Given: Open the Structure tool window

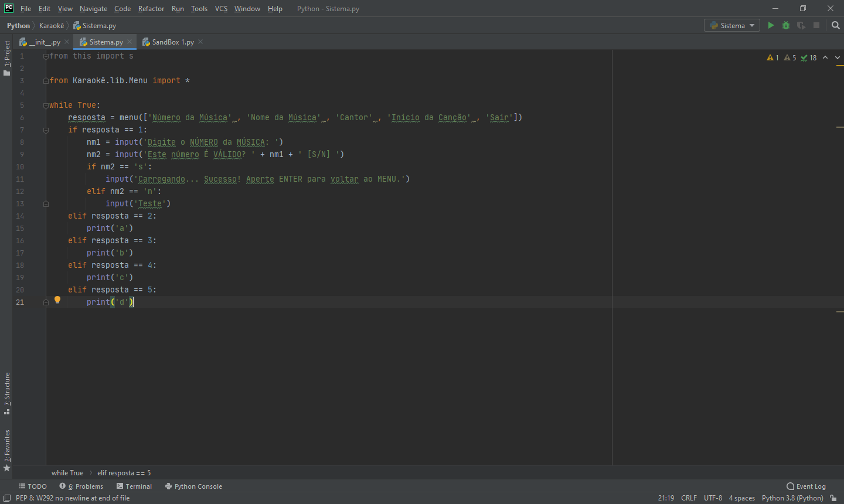Looking at the screenshot, I should [x=7, y=393].
